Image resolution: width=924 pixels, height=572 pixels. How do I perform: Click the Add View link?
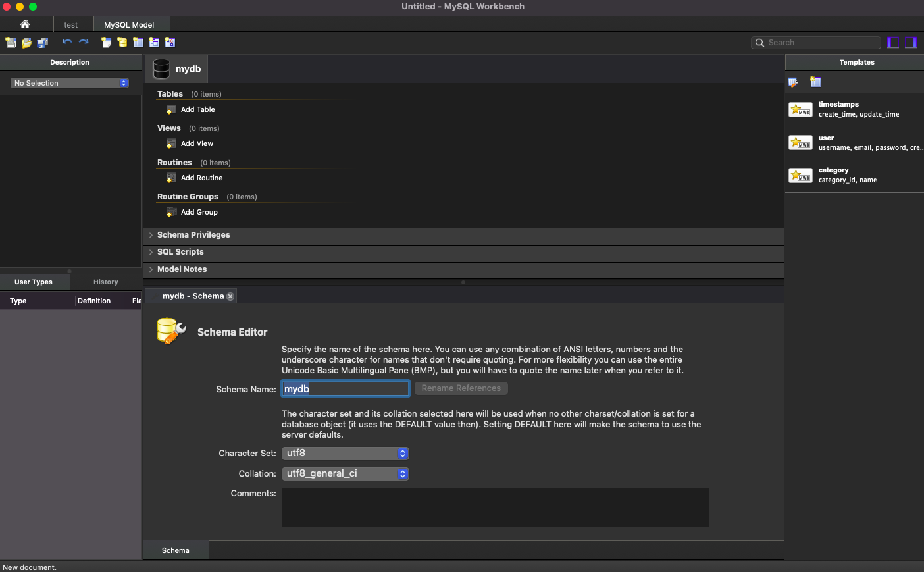[197, 144]
